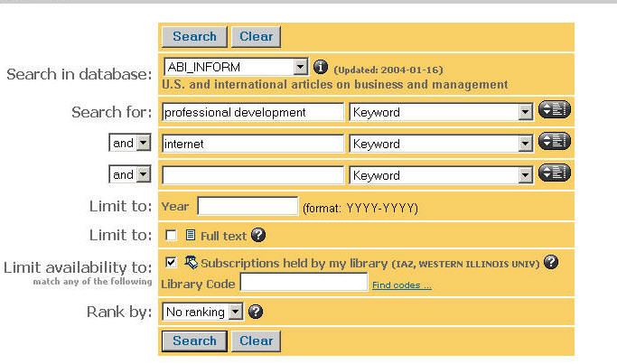
Task: Click the top Search button
Action: [194, 37]
